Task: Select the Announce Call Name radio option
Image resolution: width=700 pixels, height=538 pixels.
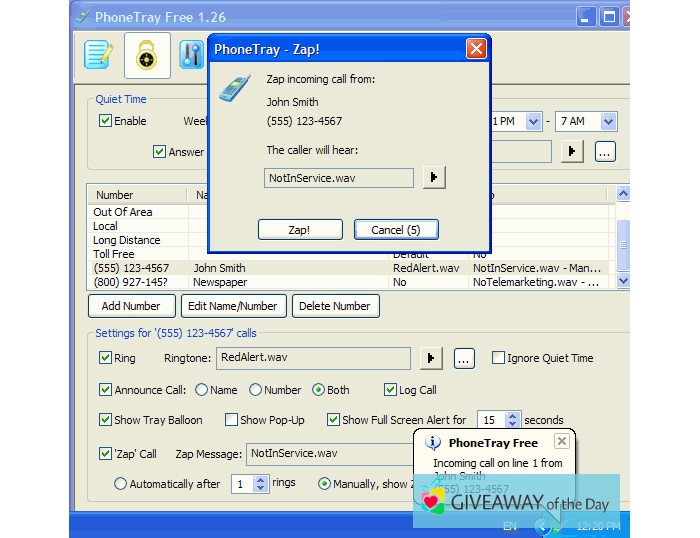Action: click(x=201, y=390)
